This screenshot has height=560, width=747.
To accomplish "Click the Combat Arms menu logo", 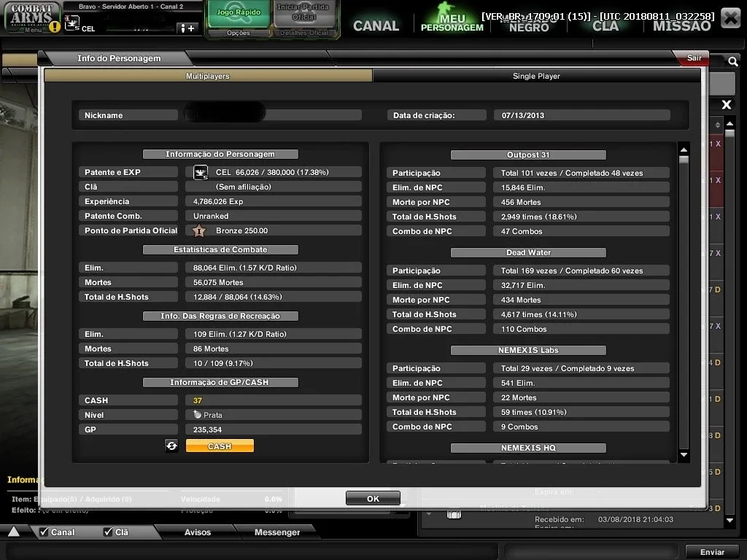I will 31,17.
